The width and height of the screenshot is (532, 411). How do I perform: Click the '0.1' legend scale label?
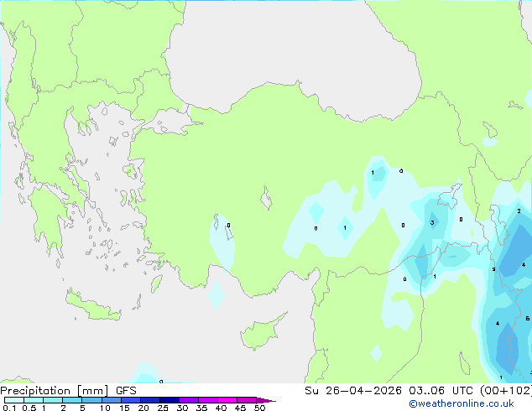[x=9, y=408]
